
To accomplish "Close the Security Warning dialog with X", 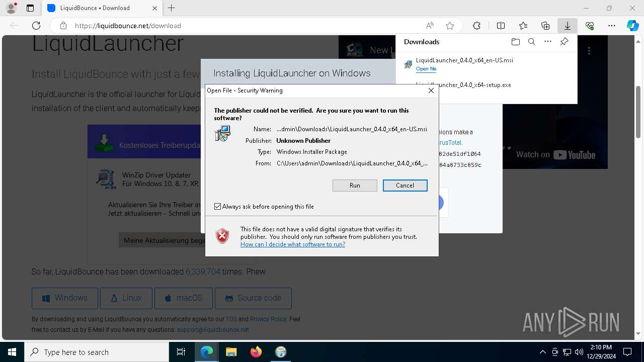I will pos(431,90).
